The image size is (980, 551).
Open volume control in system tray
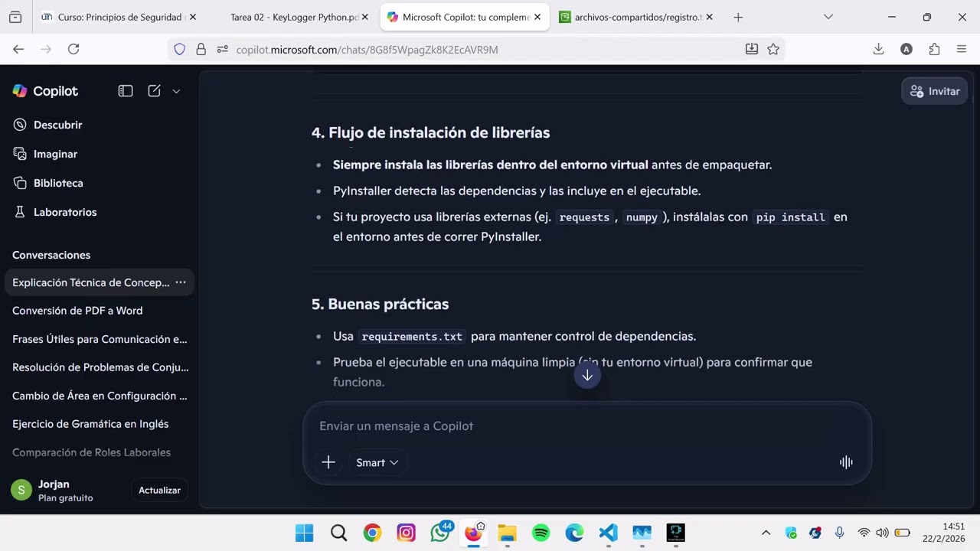(882, 533)
